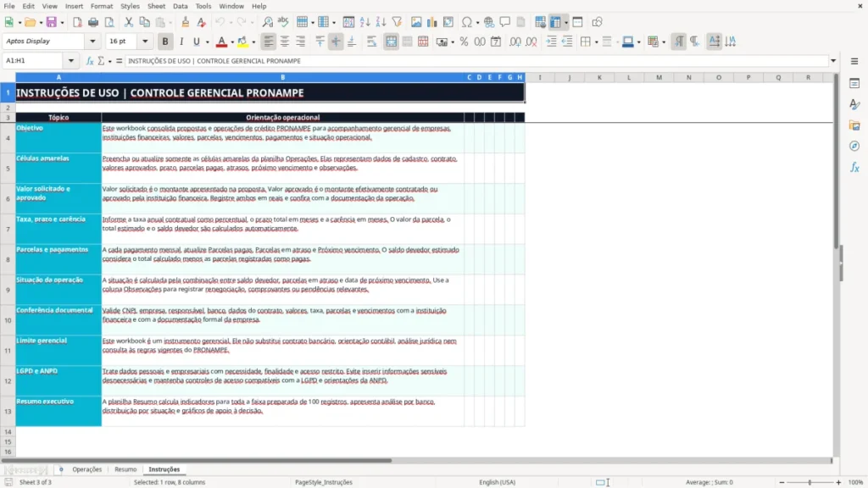Insert a comment
This screenshot has width=868, height=488.
tap(505, 22)
